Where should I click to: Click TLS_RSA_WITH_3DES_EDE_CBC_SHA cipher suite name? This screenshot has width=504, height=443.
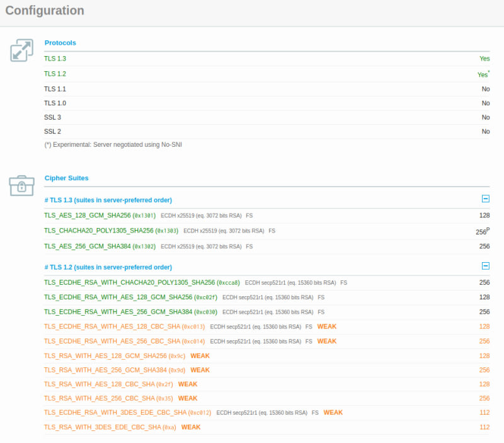click(x=102, y=427)
